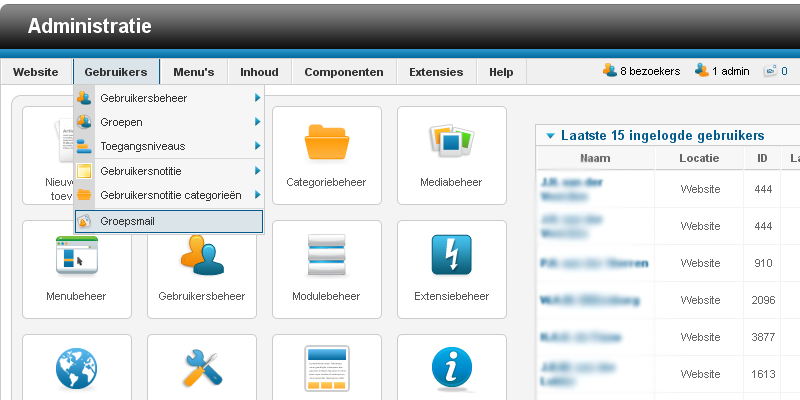Image resolution: width=800 pixels, height=400 pixels.
Task: Click Website in the row with ID 910
Action: click(700, 263)
